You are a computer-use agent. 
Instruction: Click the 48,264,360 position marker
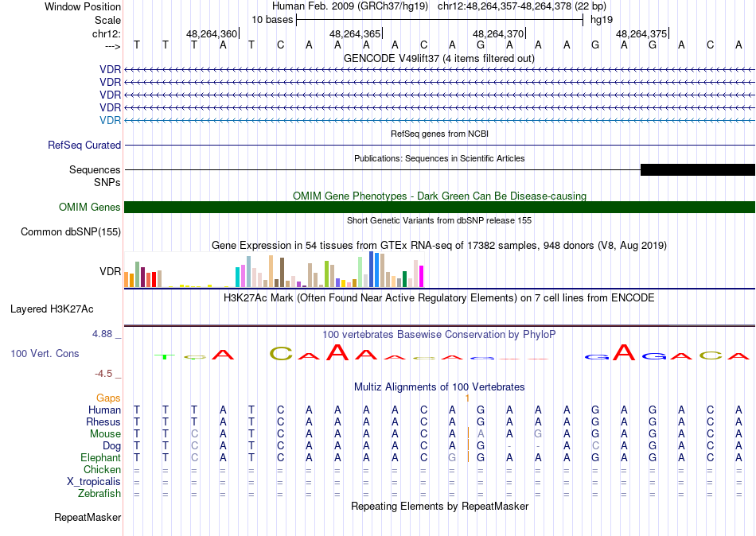212,33
